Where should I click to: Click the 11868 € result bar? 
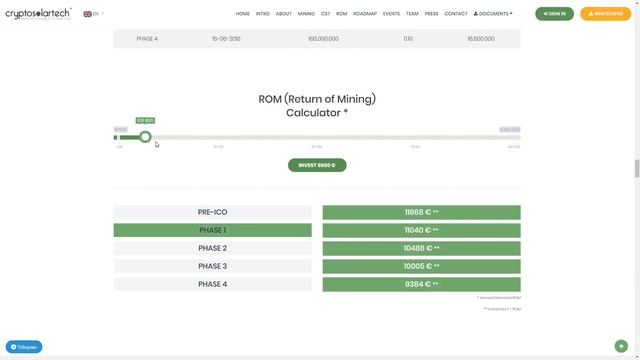(x=422, y=212)
